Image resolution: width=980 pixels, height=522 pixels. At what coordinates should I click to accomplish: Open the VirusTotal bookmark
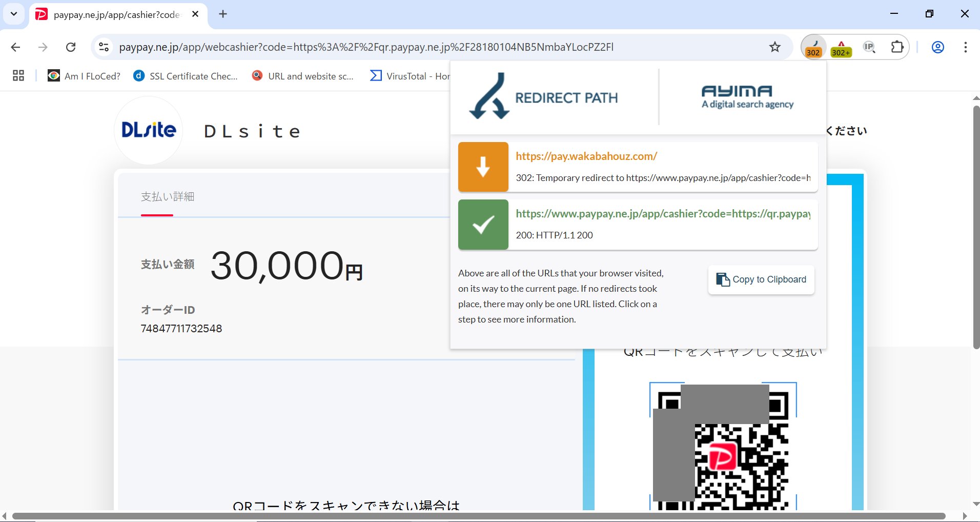click(410, 76)
